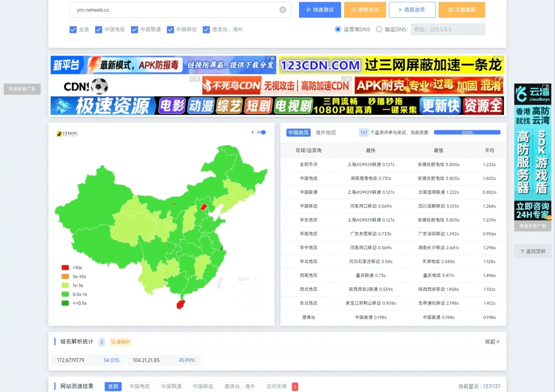The height and width of the screenshot is (392, 555).
Task: Click the orange 3s-10s legend swatch
Action: (65, 276)
